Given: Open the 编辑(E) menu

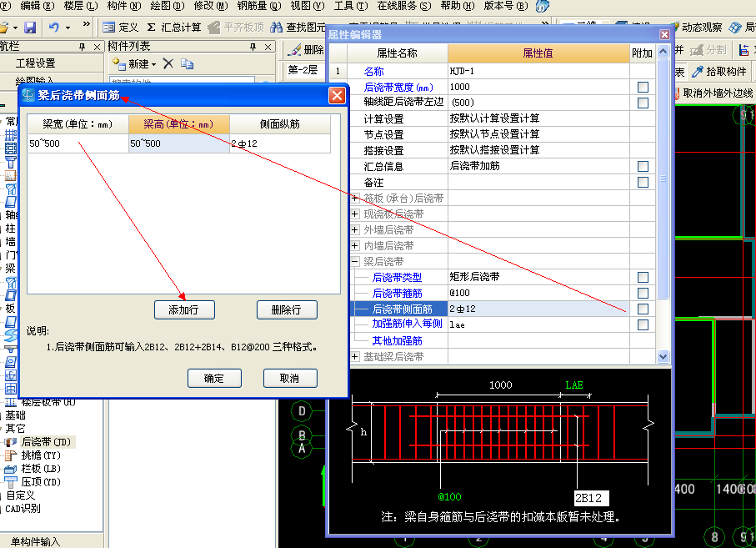Looking at the screenshot, I should [x=38, y=6].
